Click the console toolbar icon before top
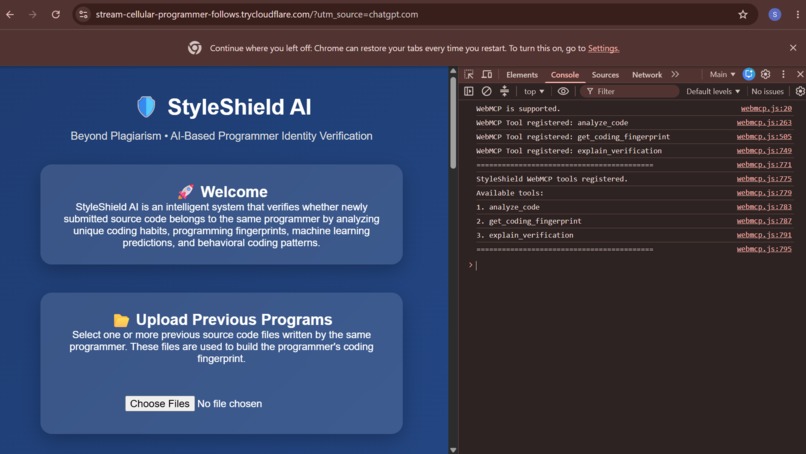The height and width of the screenshot is (454, 806). [x=504, y=91]
